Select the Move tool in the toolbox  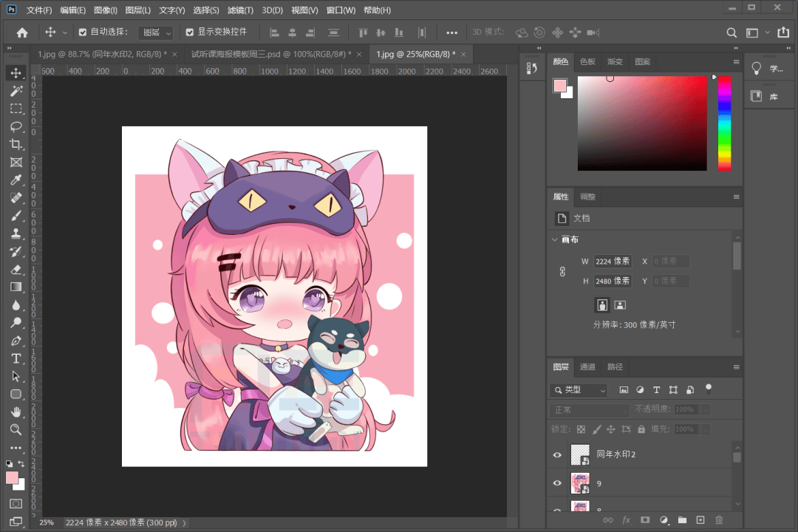click(x=16, y=73)
